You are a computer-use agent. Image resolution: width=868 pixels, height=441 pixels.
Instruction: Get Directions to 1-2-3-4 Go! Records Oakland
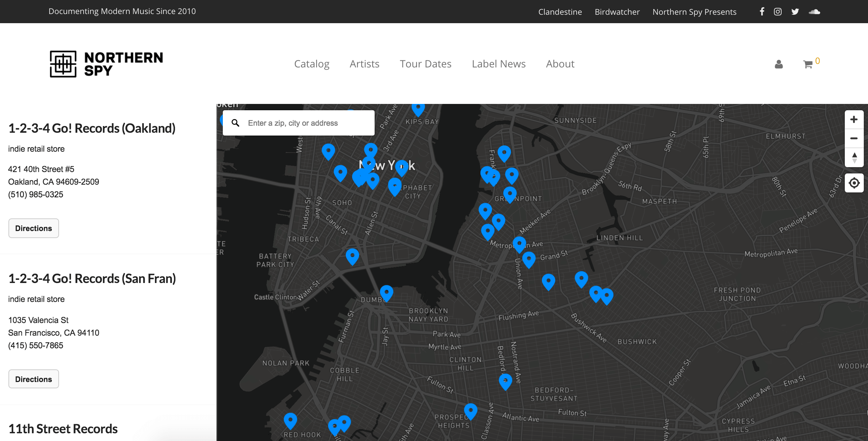tap(34, 228)
